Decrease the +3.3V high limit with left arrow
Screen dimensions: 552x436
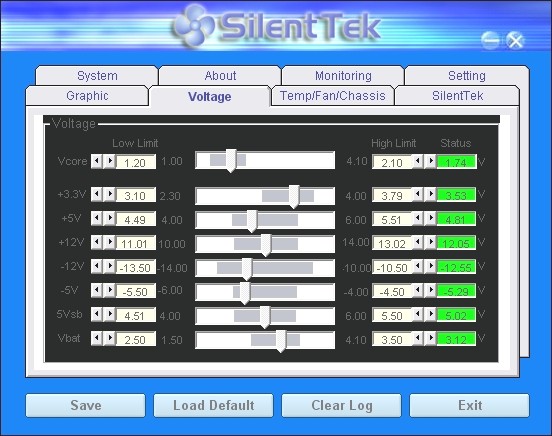coord(418,194)
